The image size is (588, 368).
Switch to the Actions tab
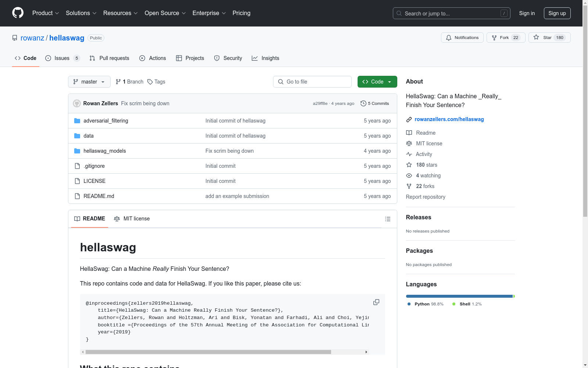[x=153, y=58]
